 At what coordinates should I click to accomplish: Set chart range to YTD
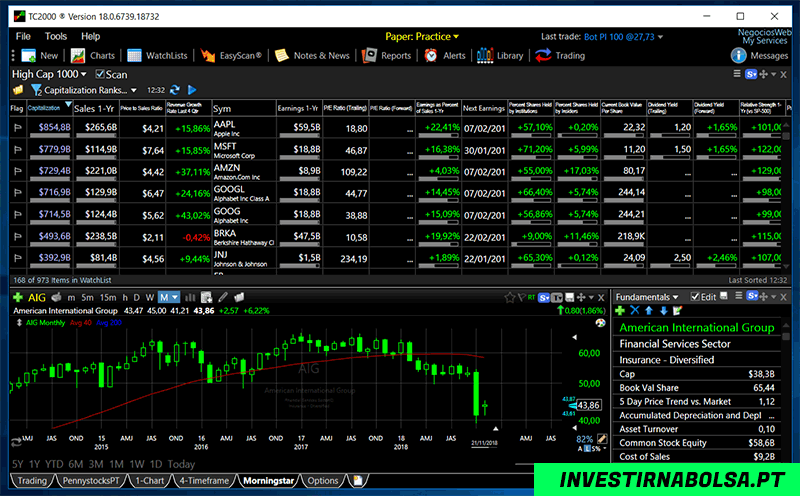tap(54, 464)
